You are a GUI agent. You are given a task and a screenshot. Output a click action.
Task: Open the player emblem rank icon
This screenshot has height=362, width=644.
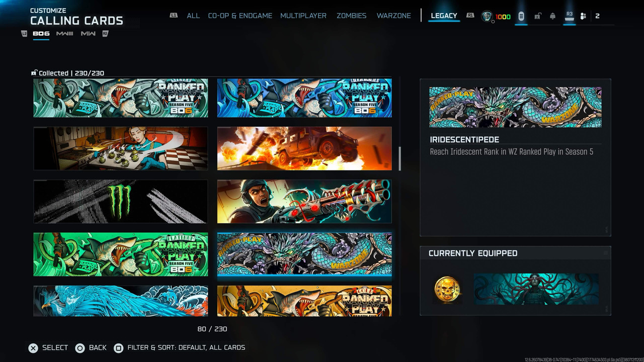pyautogui.click(x=487, y=16)
